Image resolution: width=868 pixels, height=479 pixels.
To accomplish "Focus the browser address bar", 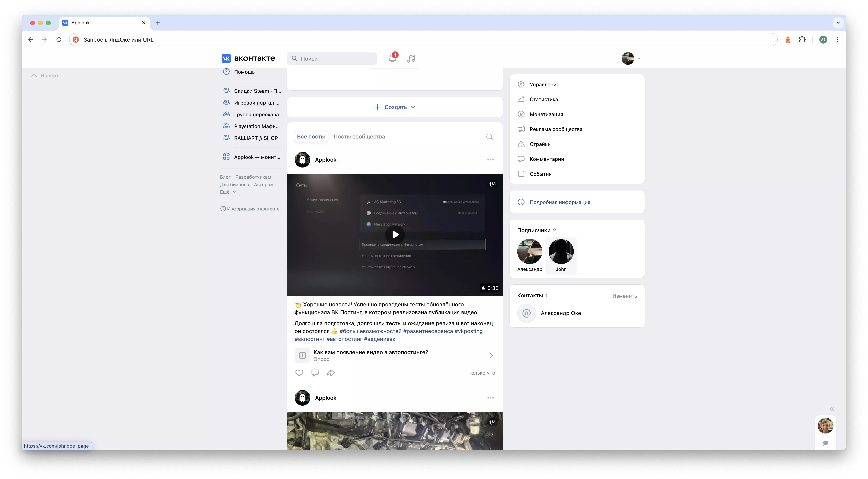I will pyautogui.click(x=423, y=40).
